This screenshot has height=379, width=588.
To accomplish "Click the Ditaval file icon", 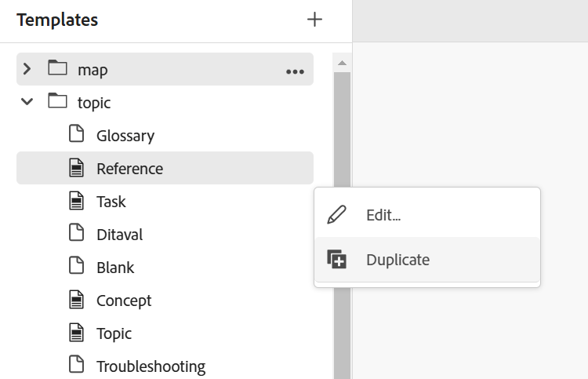I will point(77,232).
